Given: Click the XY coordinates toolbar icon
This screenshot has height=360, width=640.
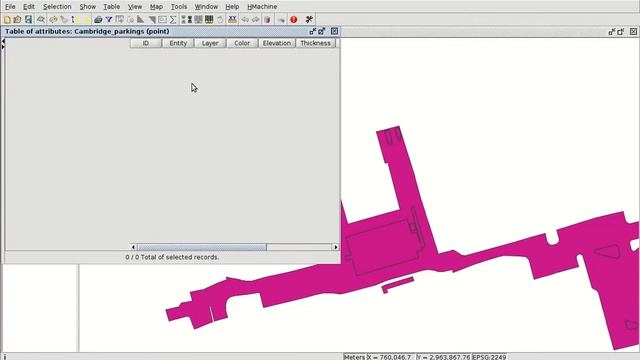Looking at the screenshot, I should [x=232, y=20].
